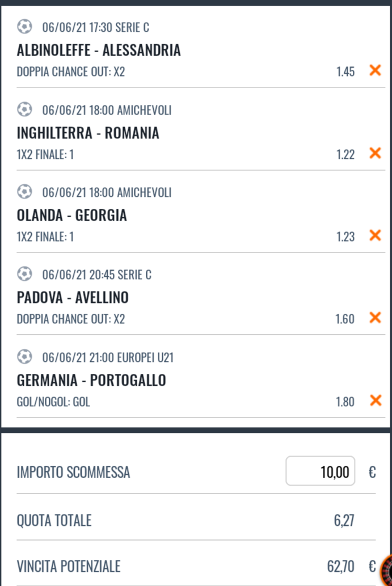Click soccer ball icon beside Germania - Portogallo
Screen dimensions: 392x586
click(x=24, y=356)
